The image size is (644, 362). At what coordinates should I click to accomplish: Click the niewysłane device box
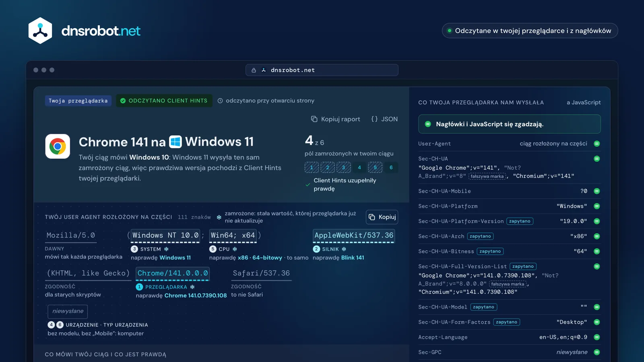[x=68, y=311]
